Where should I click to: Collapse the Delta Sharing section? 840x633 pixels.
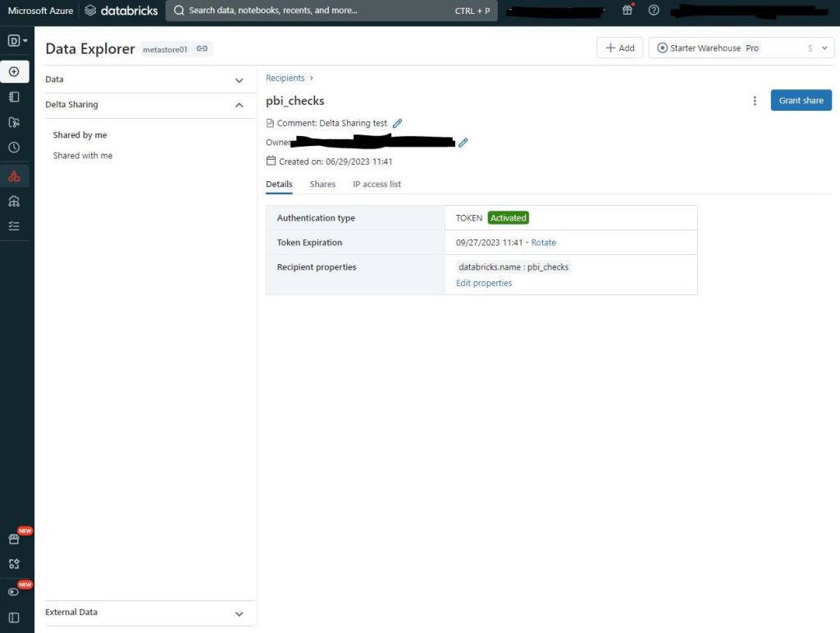click(x=239, y=105)
